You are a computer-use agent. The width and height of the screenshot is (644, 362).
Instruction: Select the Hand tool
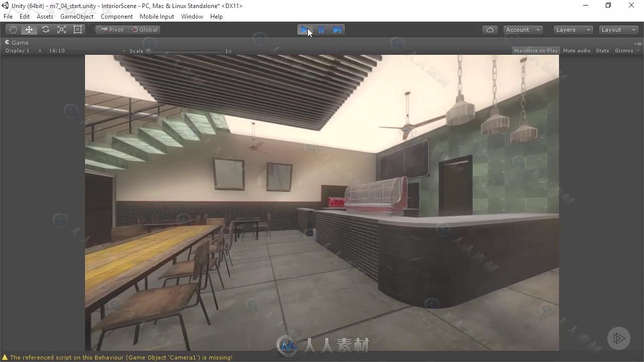click(13, 30)
